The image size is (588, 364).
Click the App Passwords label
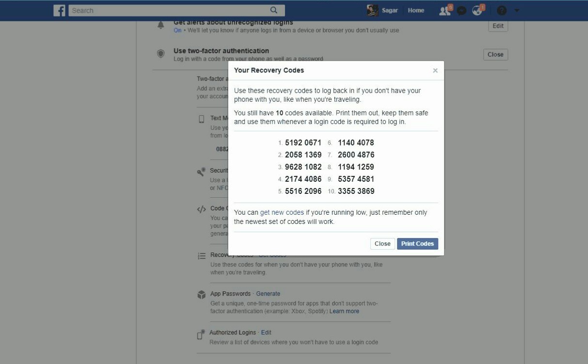pos(230,294)
